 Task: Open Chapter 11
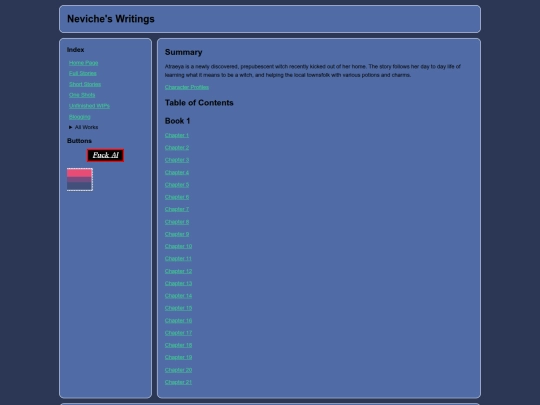[x=178, y=258]
